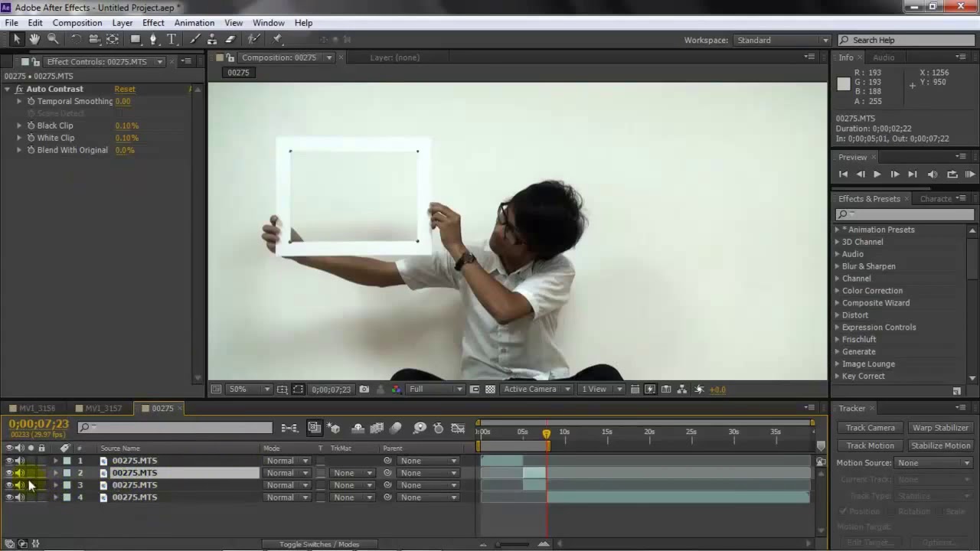Reset the Auto Contrast effect

tap(125, 89)
